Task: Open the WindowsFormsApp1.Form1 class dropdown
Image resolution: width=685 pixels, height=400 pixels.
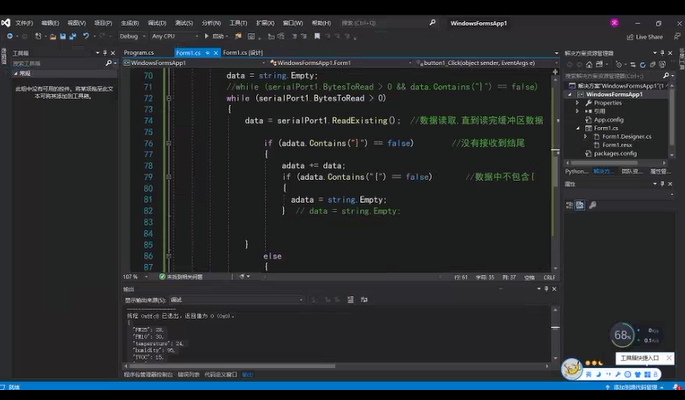Action: (x=341, y=63)
